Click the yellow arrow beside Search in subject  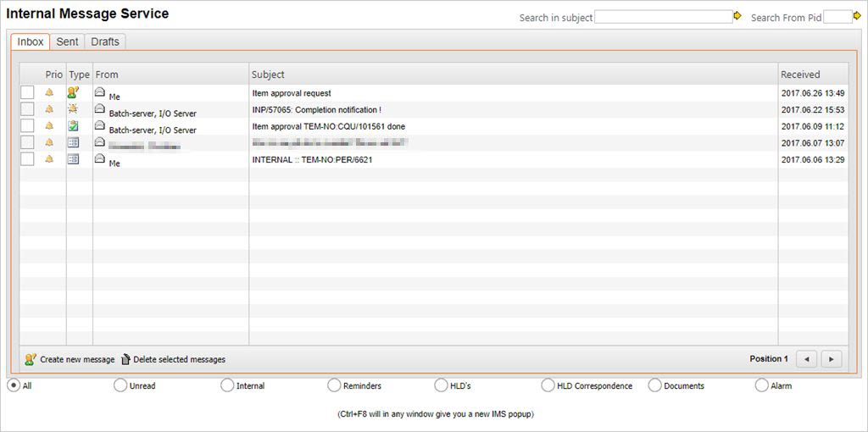pyautogui.click(x=737, y=16)
